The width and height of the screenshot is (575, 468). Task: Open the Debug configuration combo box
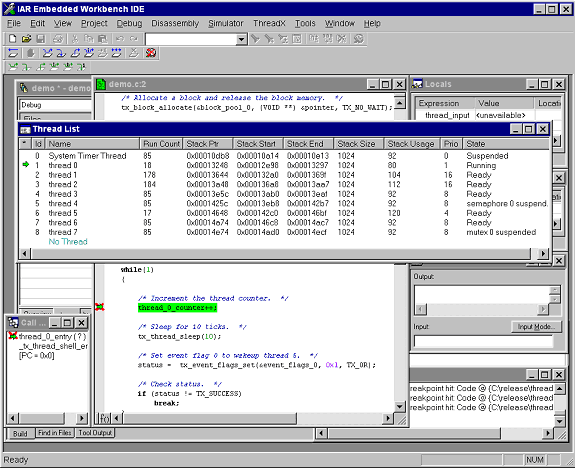click(55, 105)
